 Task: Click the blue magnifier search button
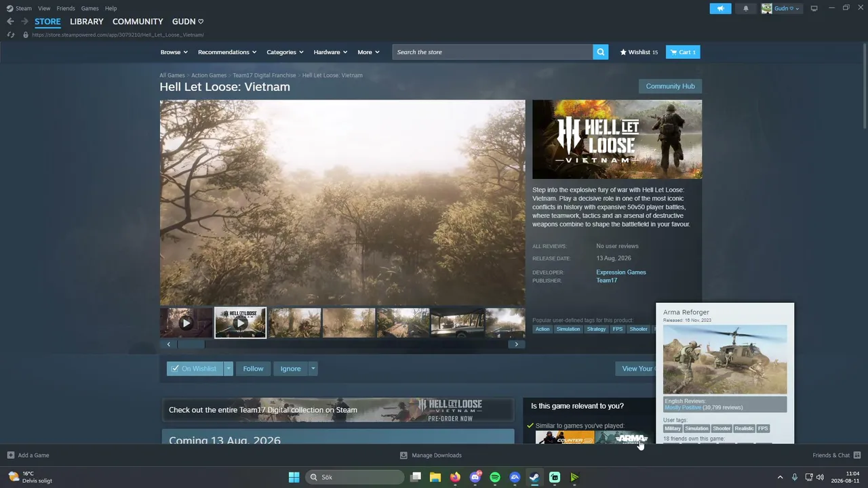600,52
